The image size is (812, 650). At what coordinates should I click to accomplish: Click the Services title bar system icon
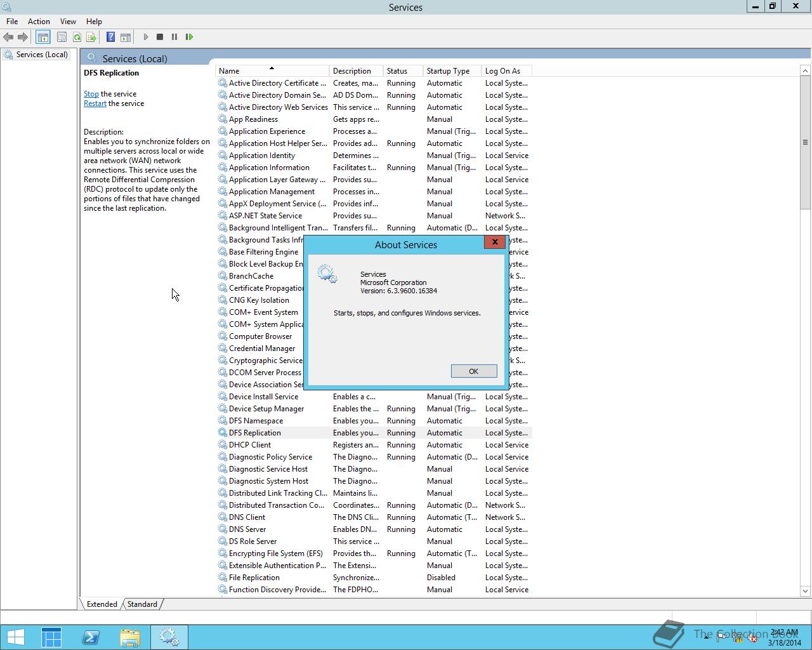[8, 7]
